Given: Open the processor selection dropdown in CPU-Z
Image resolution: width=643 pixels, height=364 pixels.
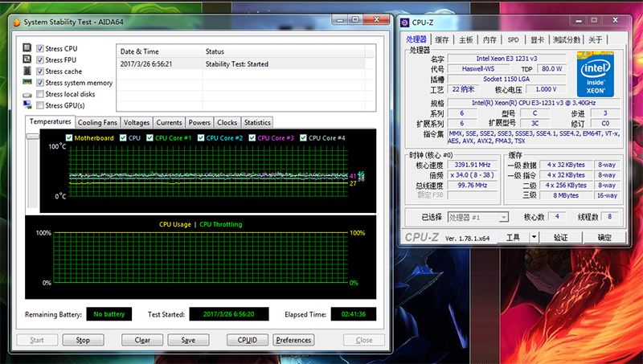Looking at the screenshot, I should tap(478, 217).
